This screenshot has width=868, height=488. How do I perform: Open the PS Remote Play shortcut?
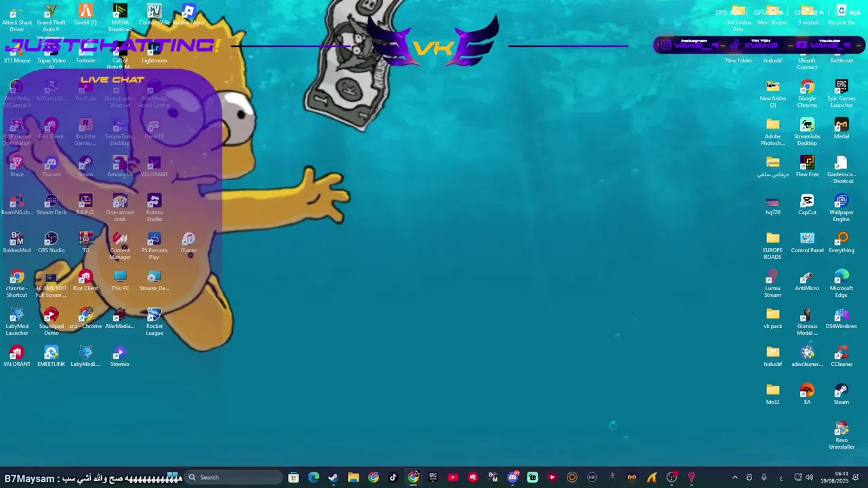point(154,246)
